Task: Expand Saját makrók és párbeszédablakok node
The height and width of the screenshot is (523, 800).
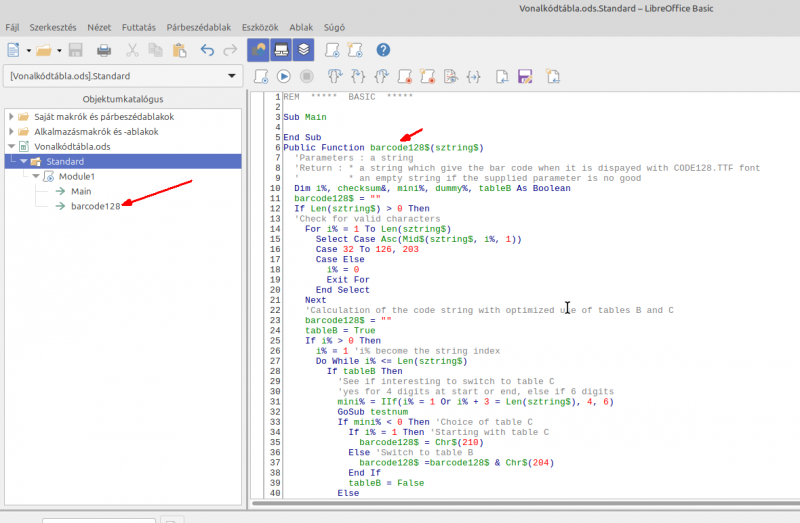Action: click(11, 117)
